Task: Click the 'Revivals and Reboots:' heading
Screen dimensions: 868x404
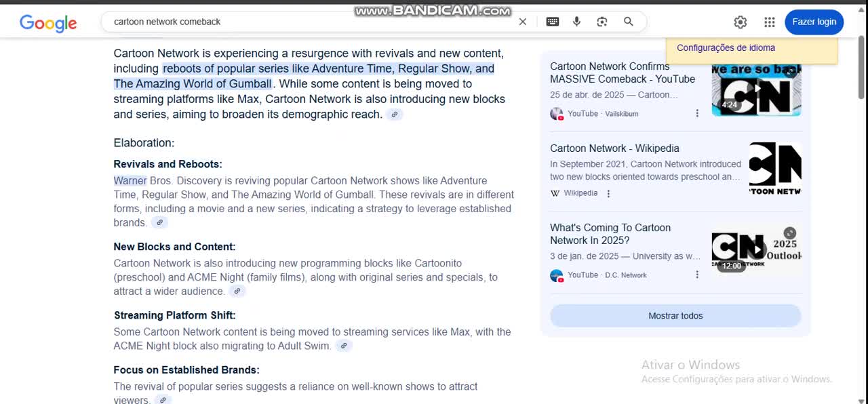Action: tap(167, 164)
